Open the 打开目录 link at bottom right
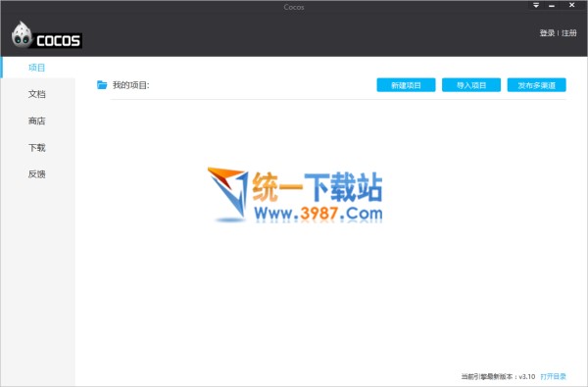This screenshot has height=387, width=588. pyautogui.click(x=553, y=376)
